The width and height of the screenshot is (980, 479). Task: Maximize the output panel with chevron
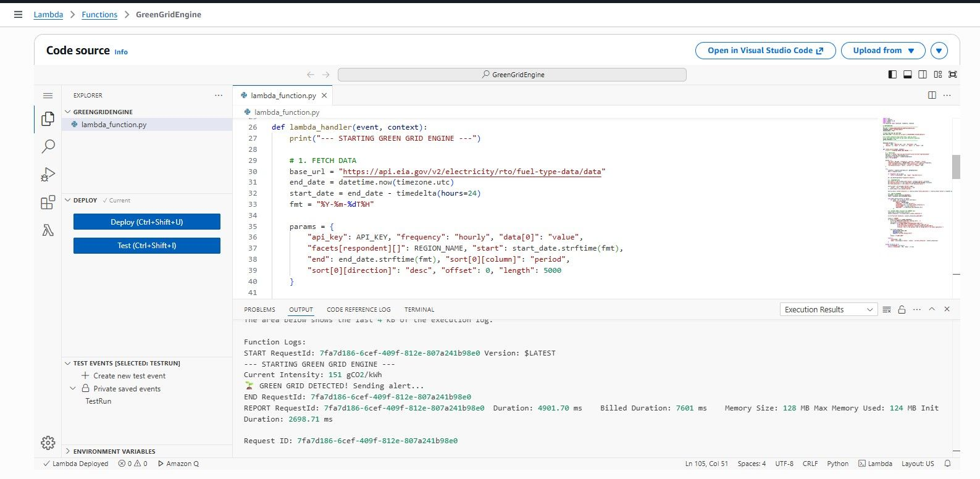click(932, 309)
